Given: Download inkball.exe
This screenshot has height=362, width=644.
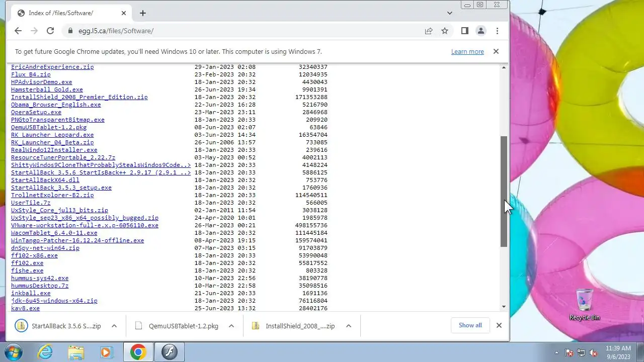Looking at the screenshot, I should [x=31, y=293].
